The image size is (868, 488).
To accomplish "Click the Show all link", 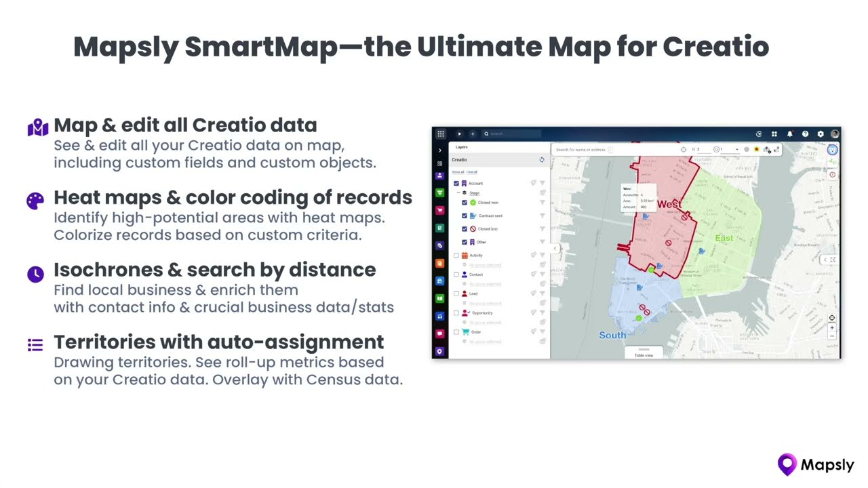I will point(458,172).
